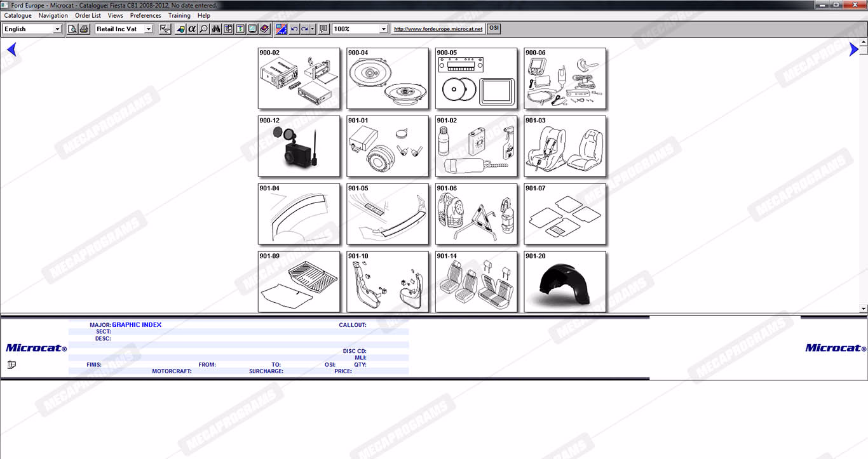Go to next page with right arrow
Viewport: 868px width, 459px height.
[x=853, y=50]
